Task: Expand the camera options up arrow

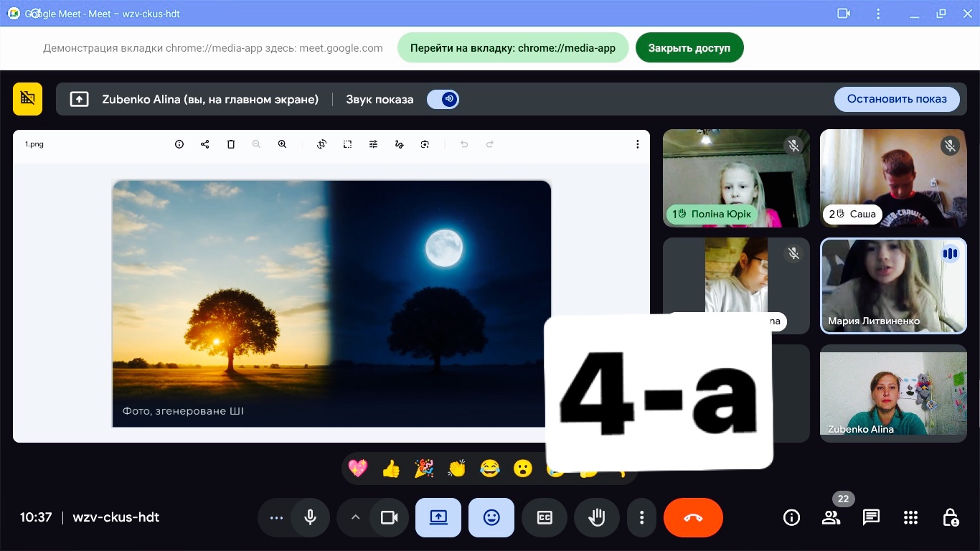Action: 354,517
